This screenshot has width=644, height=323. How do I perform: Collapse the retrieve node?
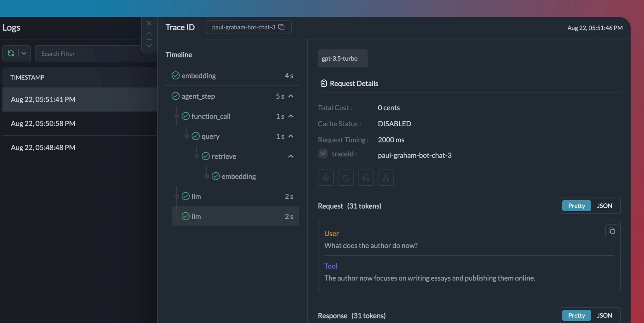click(x=291, y=156)
